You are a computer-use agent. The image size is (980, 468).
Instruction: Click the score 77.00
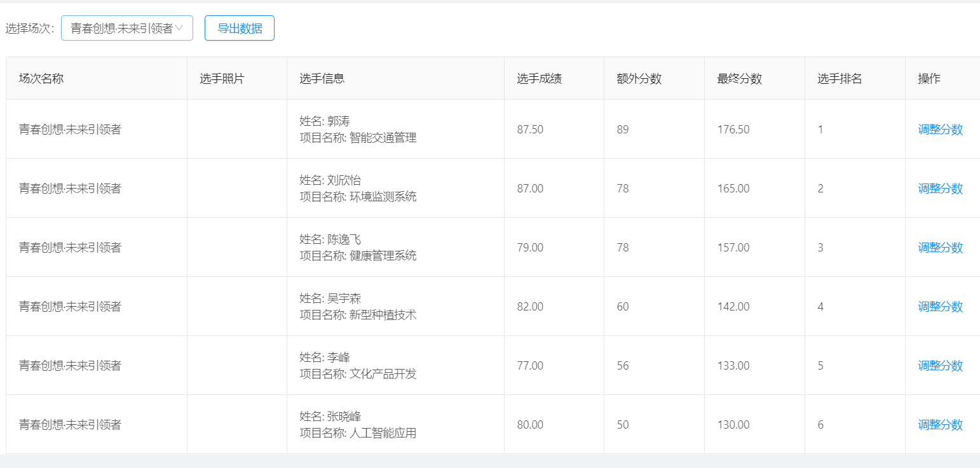point(530,366)
